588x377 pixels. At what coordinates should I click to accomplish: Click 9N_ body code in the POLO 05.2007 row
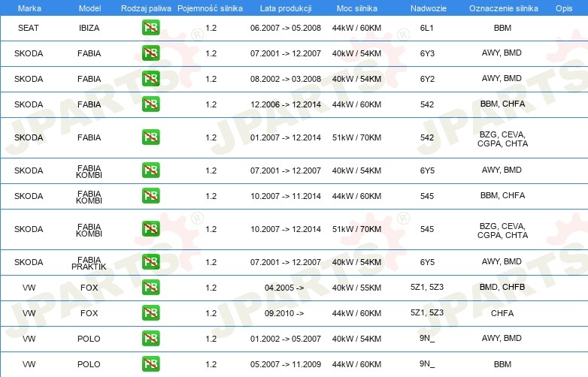pyautogui.click(x=427, y=363)
